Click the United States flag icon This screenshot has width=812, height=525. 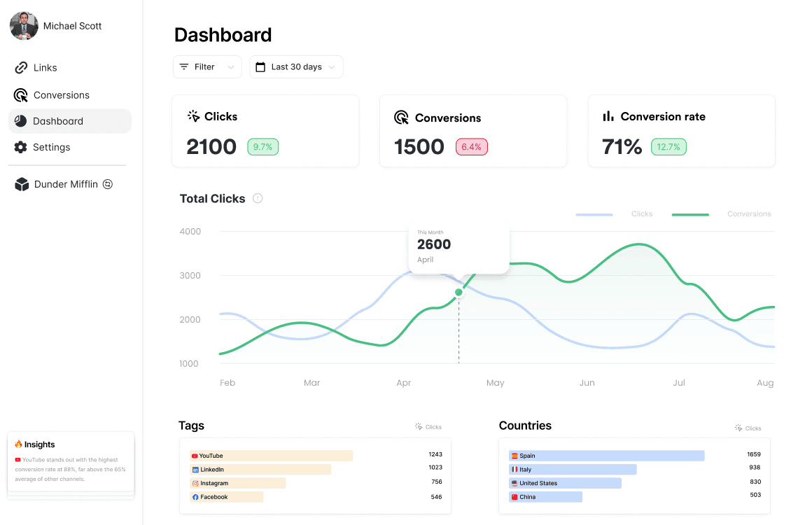[514, 483]
